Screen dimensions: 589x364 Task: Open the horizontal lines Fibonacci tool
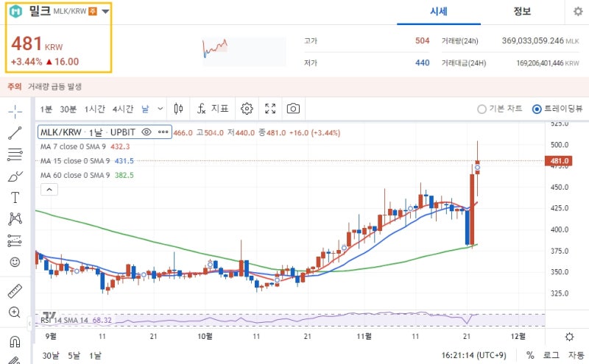click(15, 154)
